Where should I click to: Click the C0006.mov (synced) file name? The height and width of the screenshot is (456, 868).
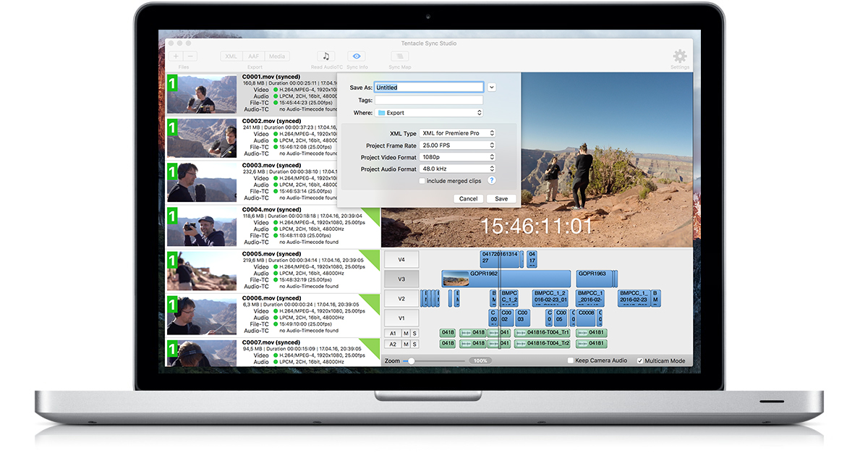[271, 298]
